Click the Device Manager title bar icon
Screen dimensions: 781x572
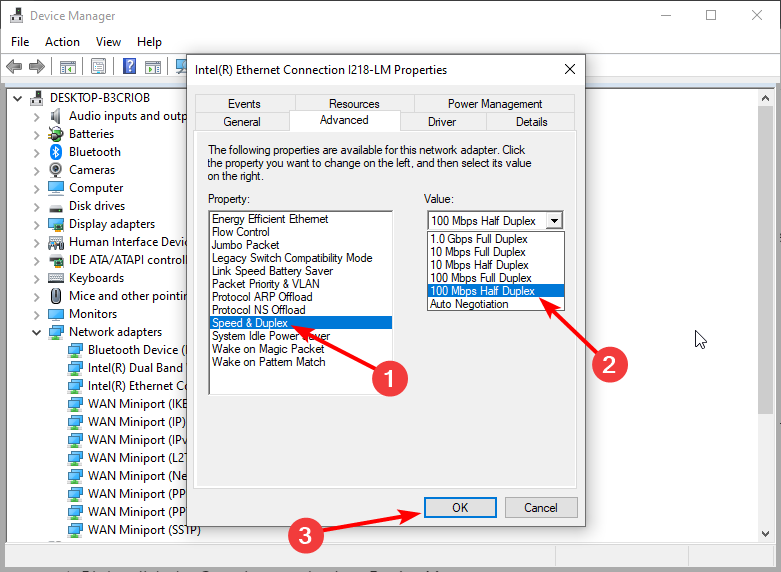pos(16,15)
